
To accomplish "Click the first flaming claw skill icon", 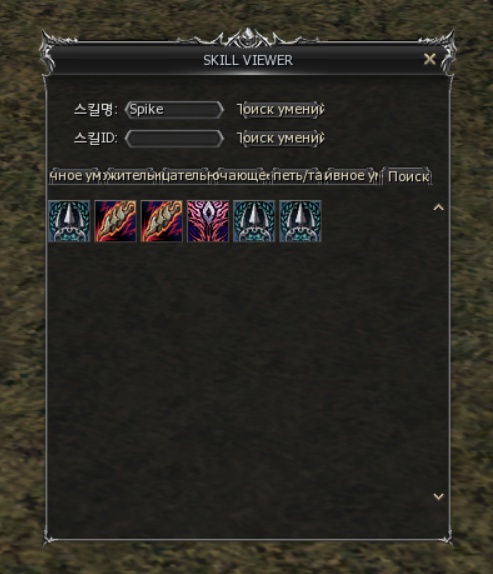I will click(115, 221).
